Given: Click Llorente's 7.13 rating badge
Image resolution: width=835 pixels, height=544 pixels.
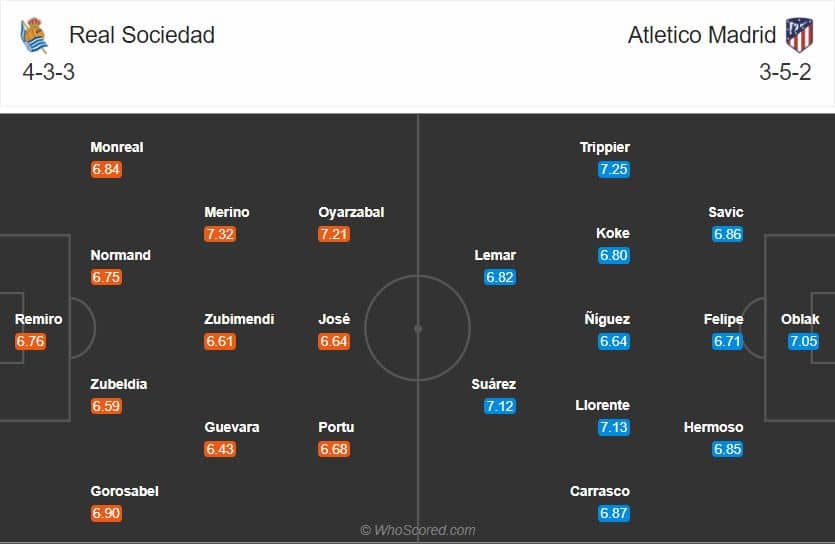Looking at the screenshot, I should (614, 427).
